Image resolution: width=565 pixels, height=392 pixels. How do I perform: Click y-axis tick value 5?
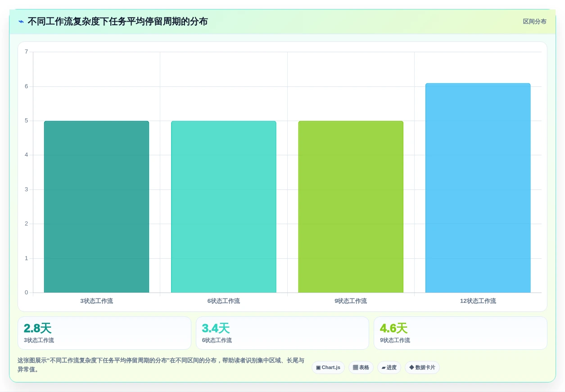tap(26, 121)
